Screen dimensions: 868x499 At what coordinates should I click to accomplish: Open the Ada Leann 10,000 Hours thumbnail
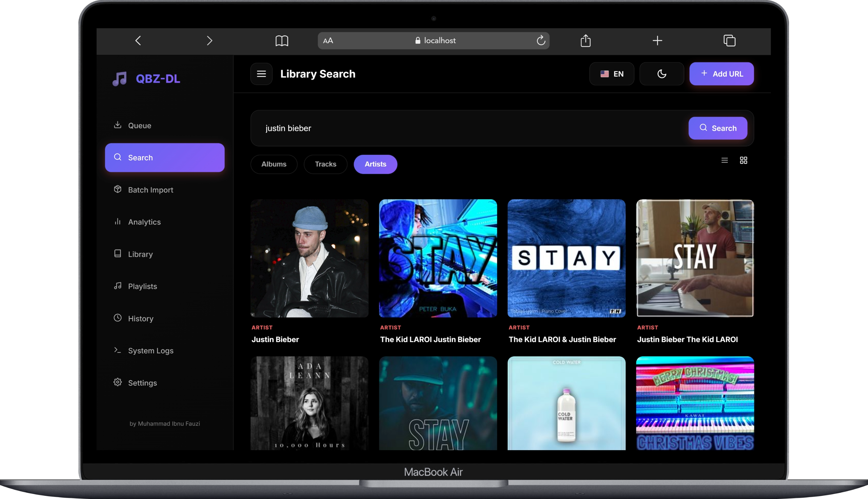click(309, 403)
